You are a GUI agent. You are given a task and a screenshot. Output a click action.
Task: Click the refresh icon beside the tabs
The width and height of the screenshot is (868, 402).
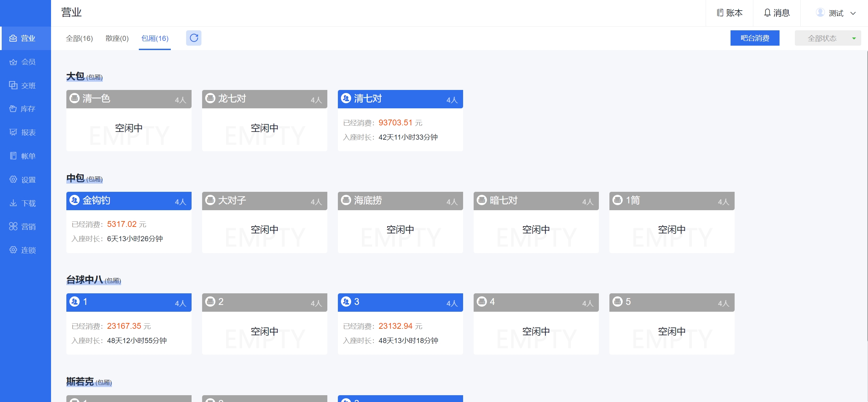(x=194, y=38)
